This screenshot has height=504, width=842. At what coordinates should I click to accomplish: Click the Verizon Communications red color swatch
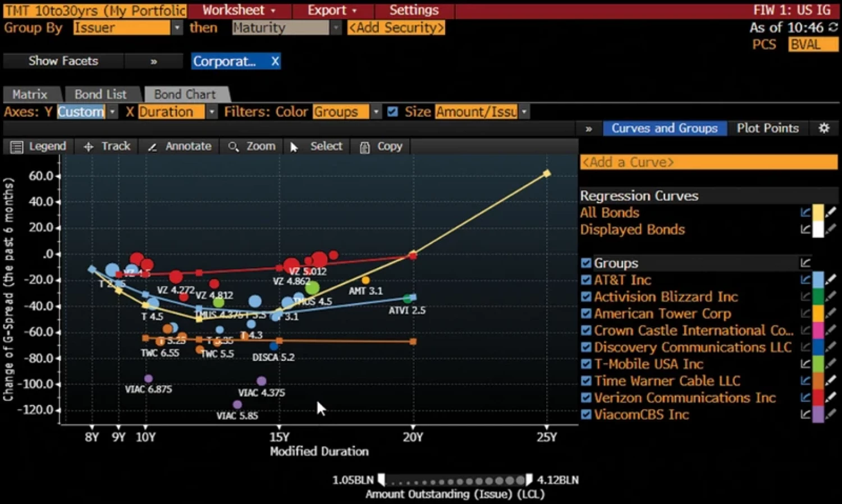click(818, 398)
